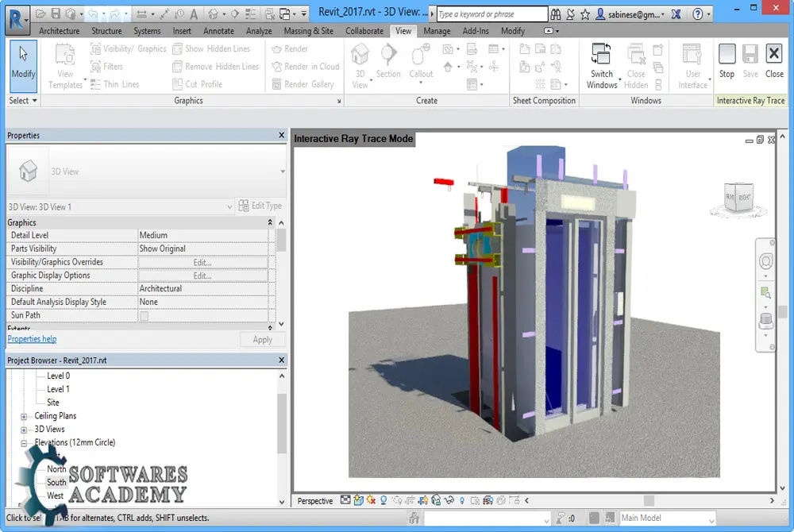The width and height of the screenshot is (794, 532).
Task: Click the worksets icon in status bar
Action: pos(414,518)
